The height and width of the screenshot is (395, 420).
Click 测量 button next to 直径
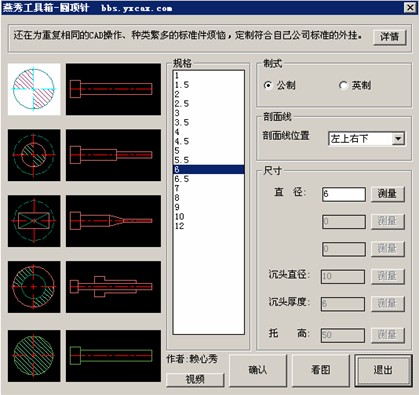pyautogui.click(x=388, y=194)
